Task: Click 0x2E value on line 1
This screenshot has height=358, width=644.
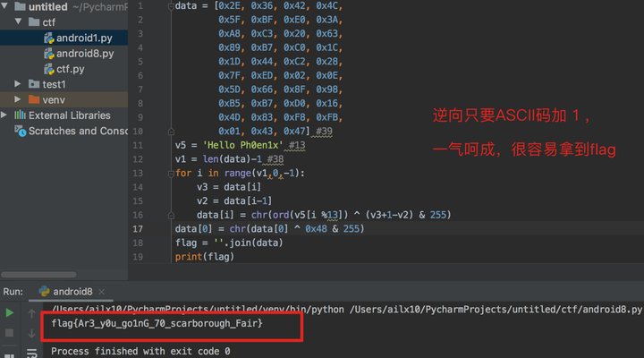Action: click(232, 6)
